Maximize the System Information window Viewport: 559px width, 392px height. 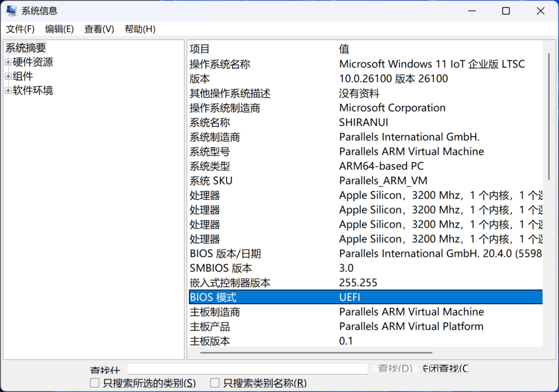[506, 11]
